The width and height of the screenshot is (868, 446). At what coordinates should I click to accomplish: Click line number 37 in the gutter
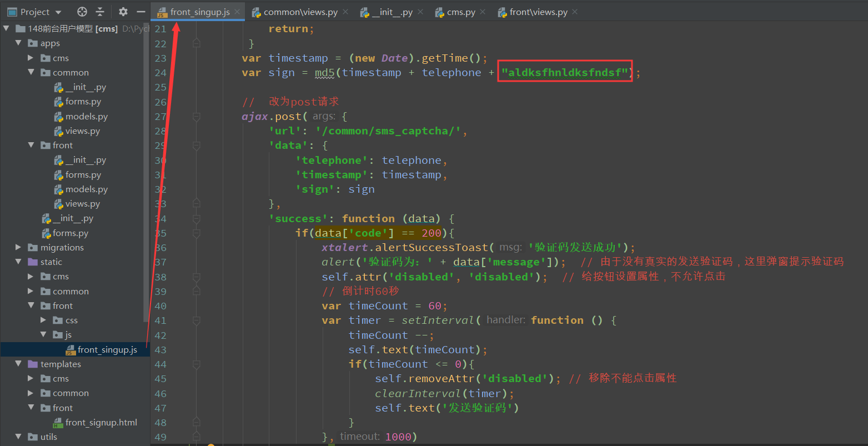pos(160,262)
